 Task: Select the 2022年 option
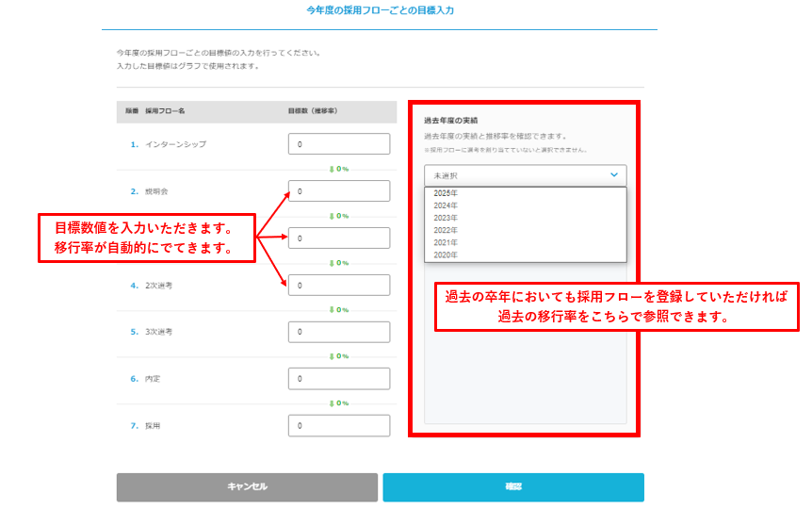(x=446, y=230)
